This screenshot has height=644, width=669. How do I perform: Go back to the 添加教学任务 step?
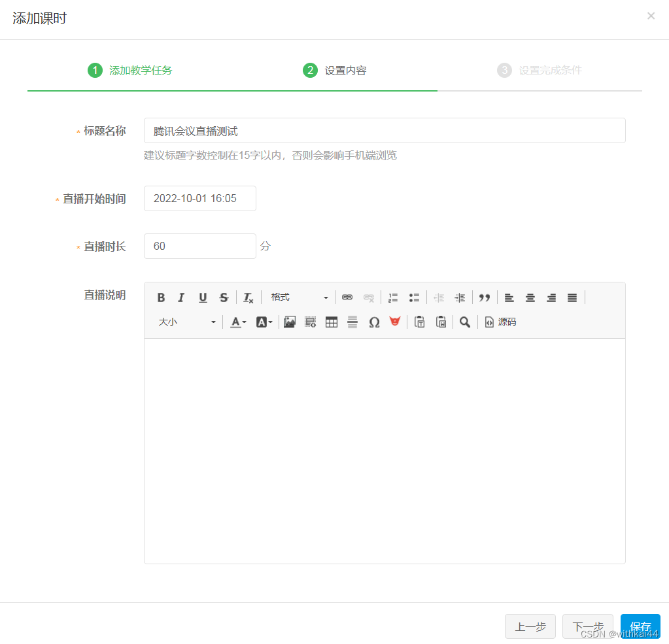[129, 71]
